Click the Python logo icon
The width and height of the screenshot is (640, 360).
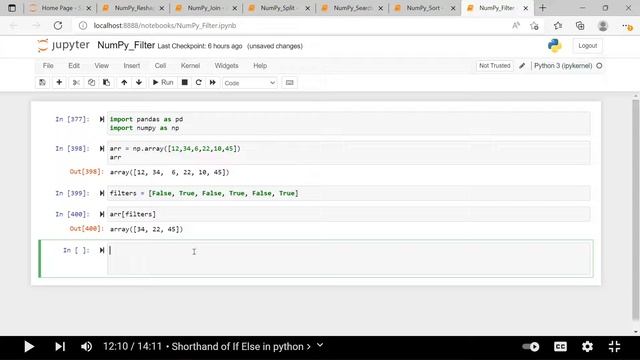[555, 45]
